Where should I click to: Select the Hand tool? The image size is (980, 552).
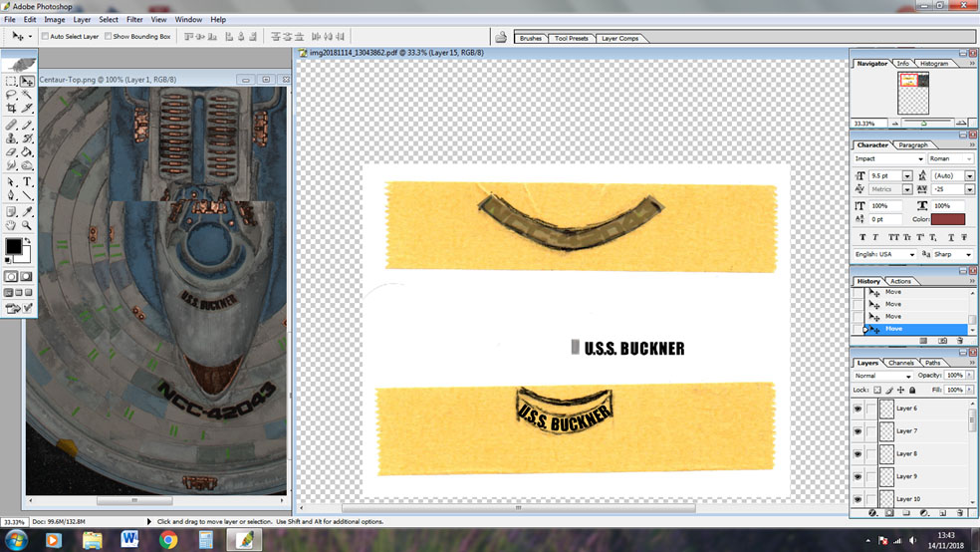click(11, 225)
